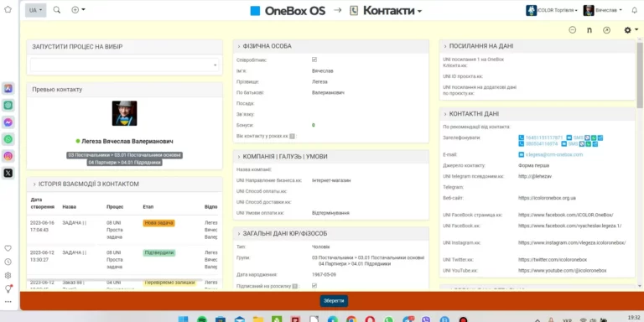Click the email envelope icon beside v.legesa address

point(522,154)
